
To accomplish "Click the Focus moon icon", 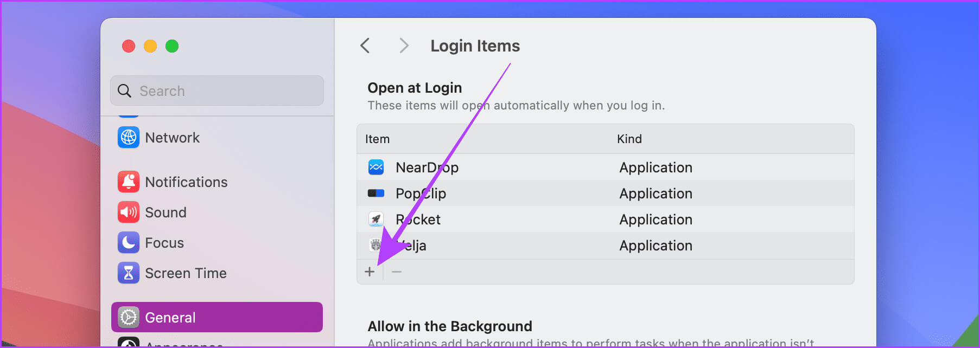I will (x=129, y=243).
